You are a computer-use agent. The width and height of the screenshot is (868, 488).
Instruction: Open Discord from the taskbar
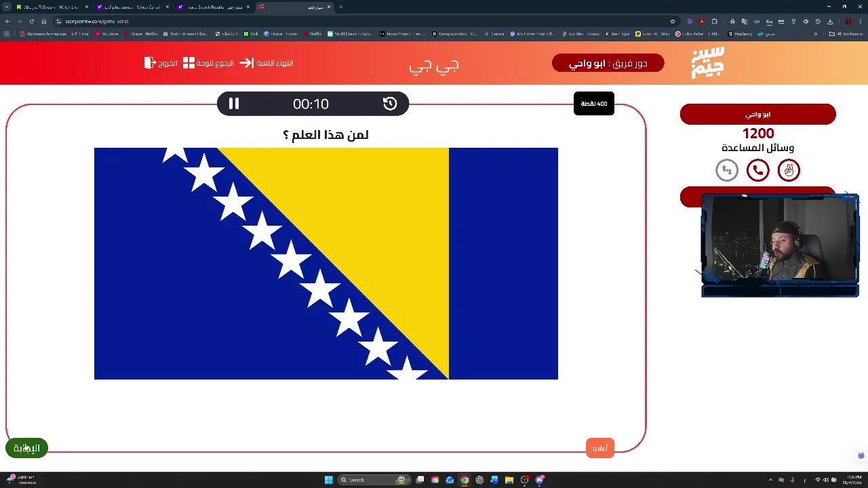point(540,480)
